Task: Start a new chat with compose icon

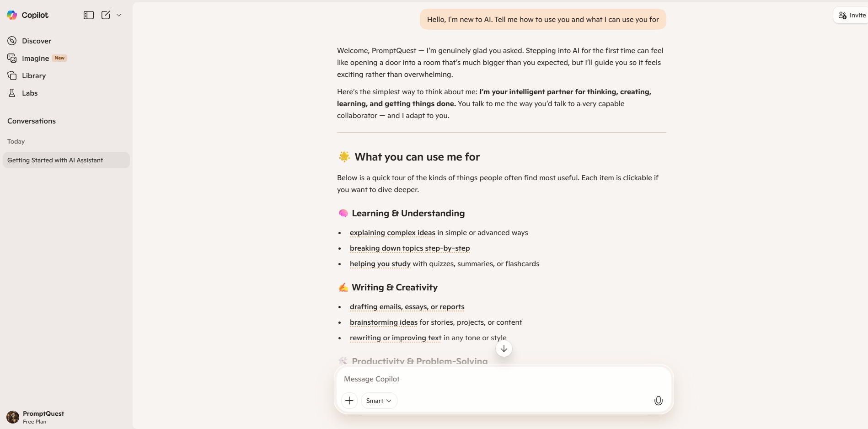Action: [106, 15]
